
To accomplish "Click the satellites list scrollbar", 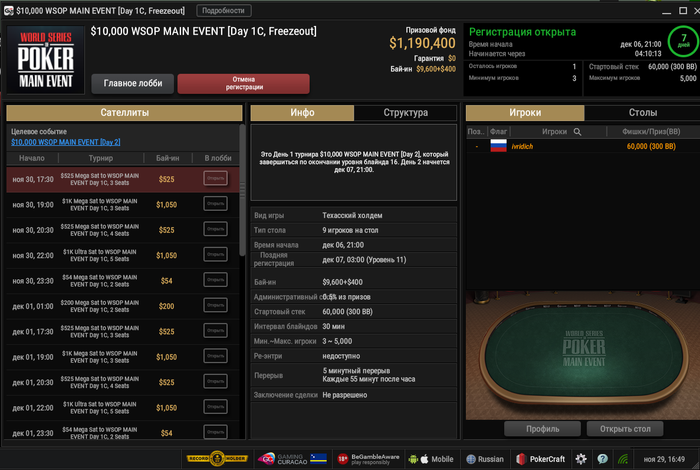I will pos(242,190).
